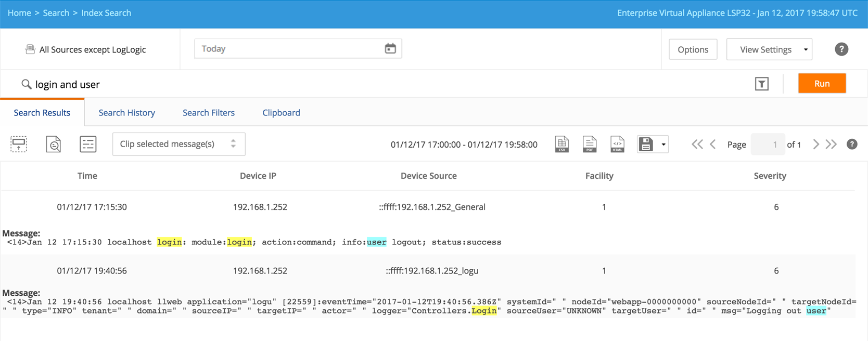
Task: Click the Options button
Action: coord(693,49)
